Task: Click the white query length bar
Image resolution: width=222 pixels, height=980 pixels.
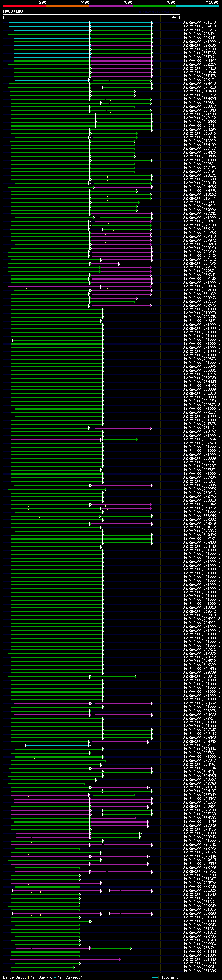Action: [x=91, y=15]
